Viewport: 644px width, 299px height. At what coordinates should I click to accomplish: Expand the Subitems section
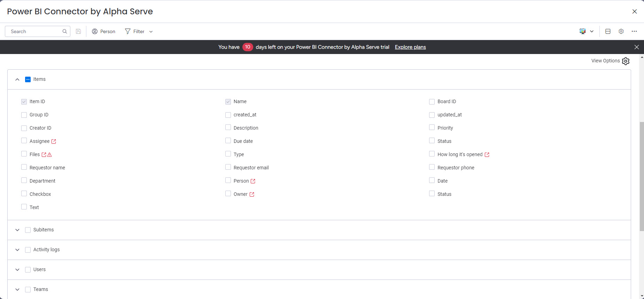pos(17,230)
